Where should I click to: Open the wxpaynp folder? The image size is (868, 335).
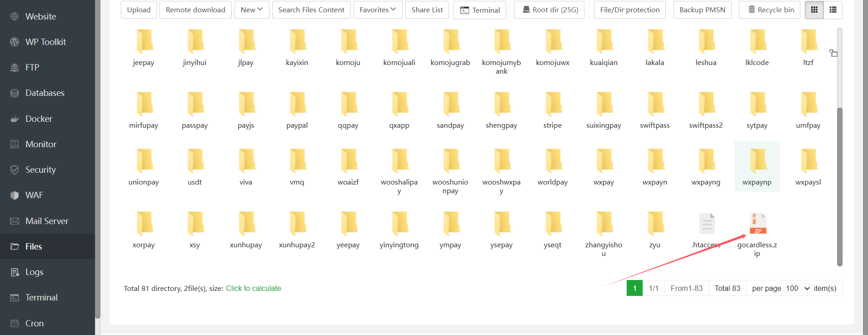757,161
